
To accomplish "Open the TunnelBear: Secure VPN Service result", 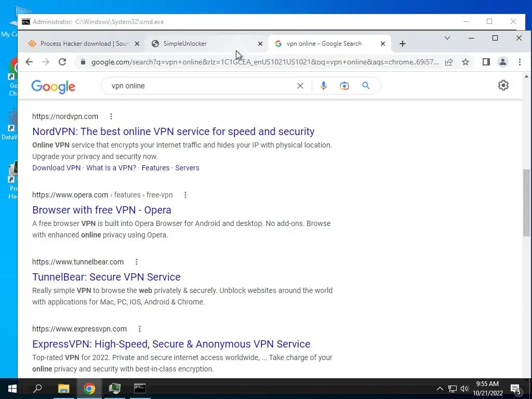I will (106, 277).
